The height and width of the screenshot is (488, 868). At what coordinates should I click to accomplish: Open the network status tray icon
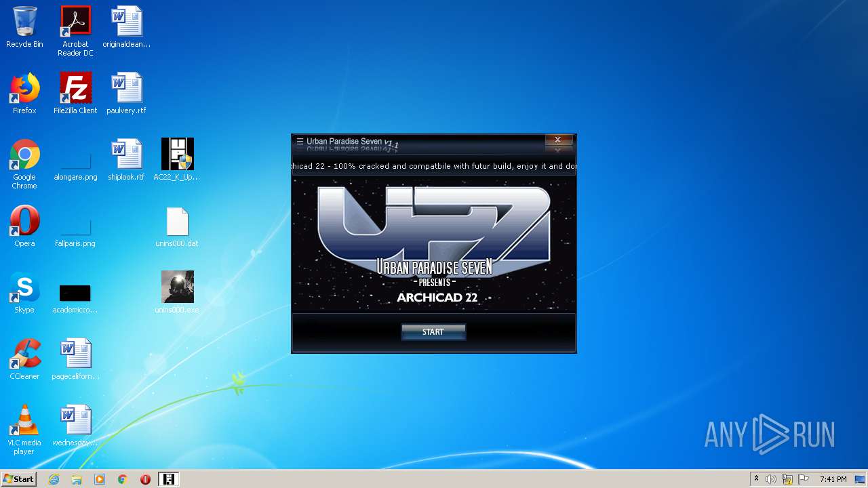tap(787, 479)
